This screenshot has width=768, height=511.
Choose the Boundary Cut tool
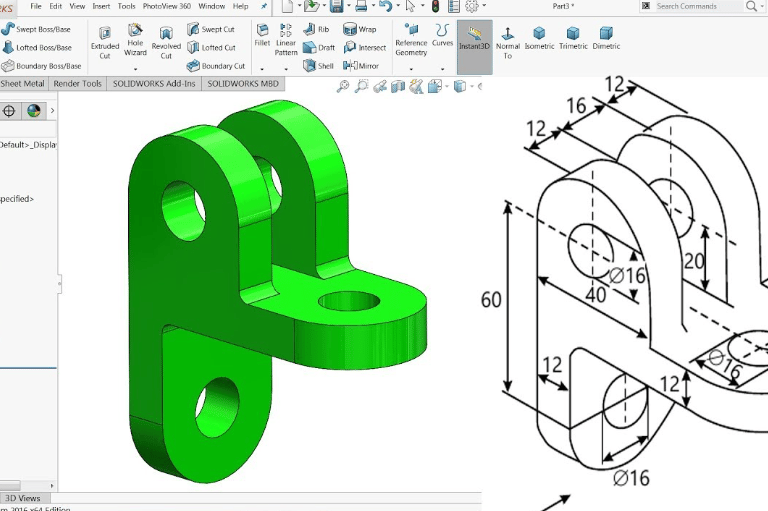216,66
